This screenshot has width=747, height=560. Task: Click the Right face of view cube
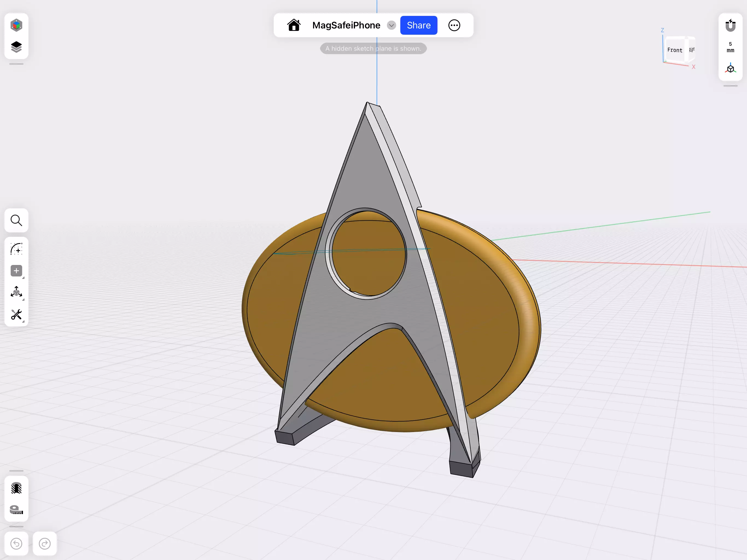pyautogui.click(x=691, y=50)
